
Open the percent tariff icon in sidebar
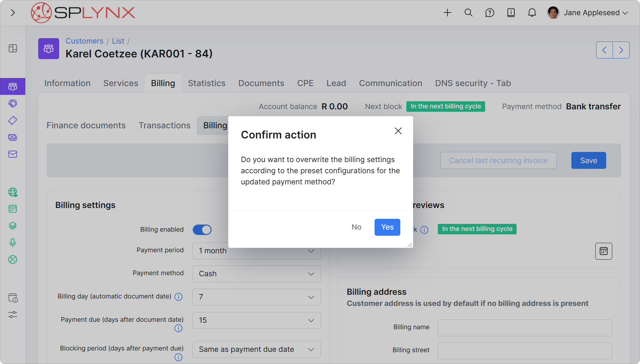(13, 260)
